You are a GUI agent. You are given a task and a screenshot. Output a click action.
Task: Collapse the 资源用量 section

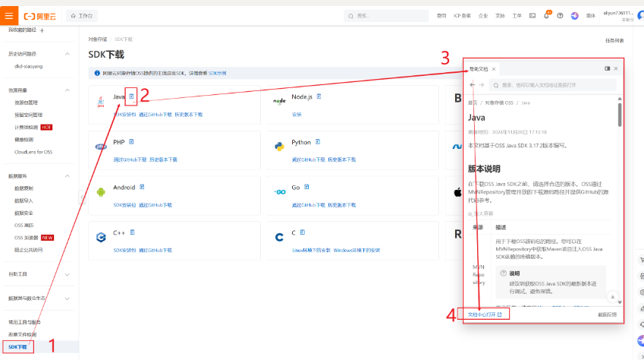coord(68,90)
